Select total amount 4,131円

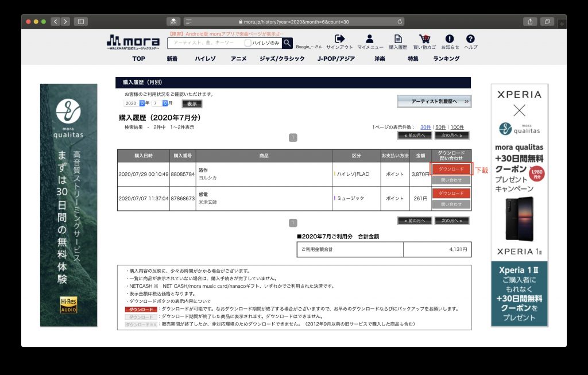coord(458,249)
